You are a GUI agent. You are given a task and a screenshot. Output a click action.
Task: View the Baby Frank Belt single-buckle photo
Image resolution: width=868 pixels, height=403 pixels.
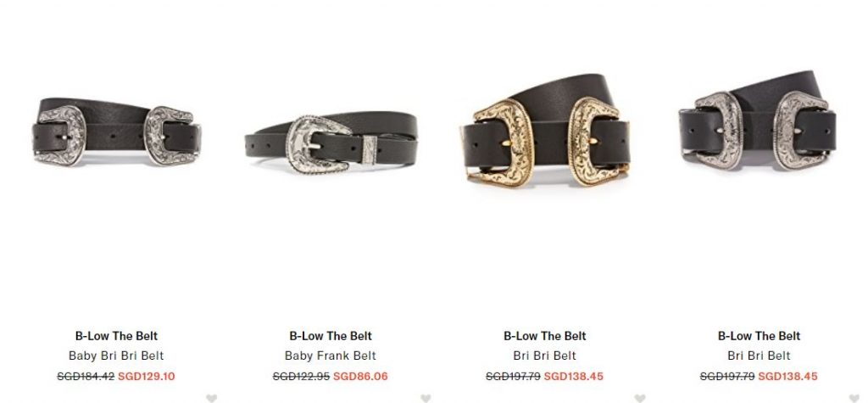click(331, 143)
